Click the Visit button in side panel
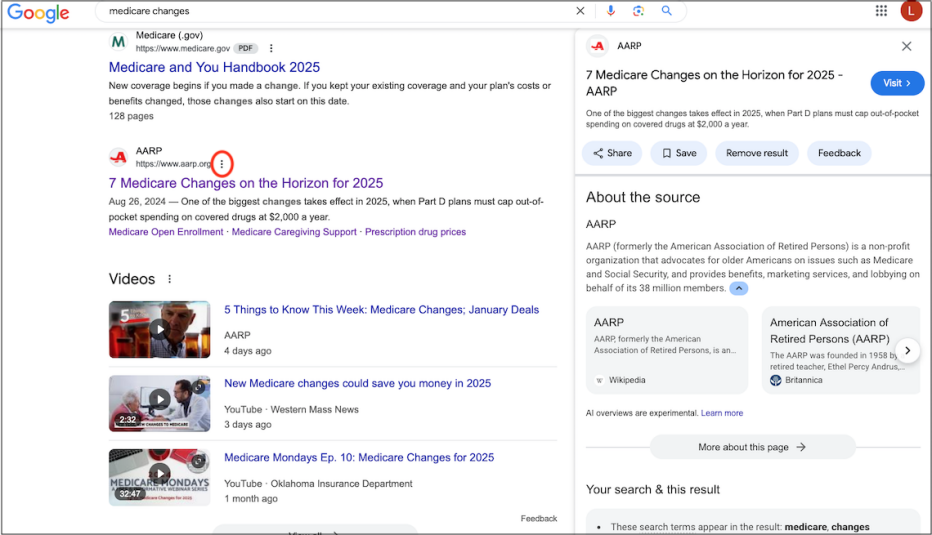Screen dimensions: 932x535 [x=897, y=83]
